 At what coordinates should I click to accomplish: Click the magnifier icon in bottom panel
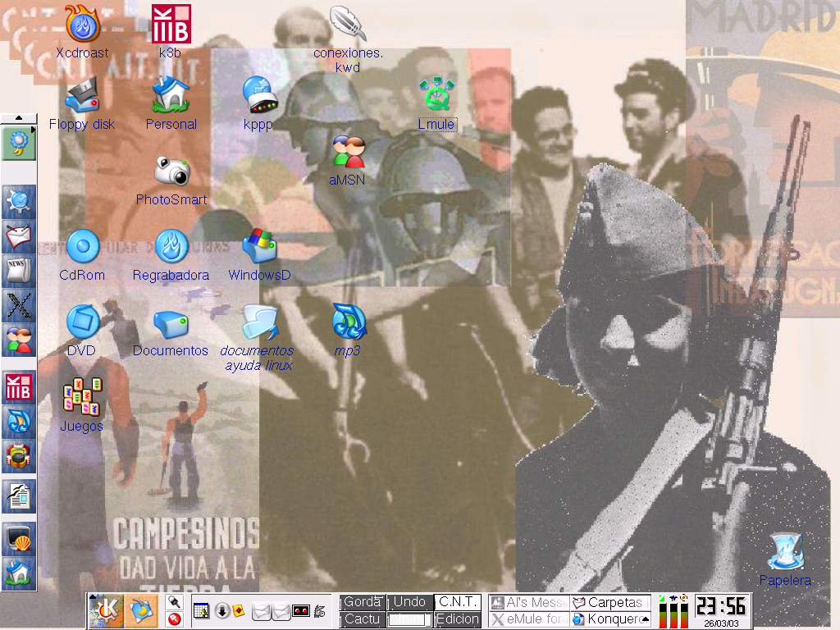pyautogui.click(x=174, y=602)
